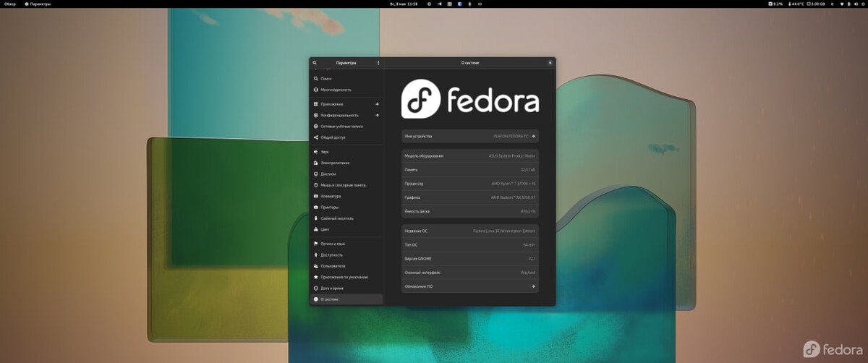Click the Память 32,0 ГиБ row
This screenshot has width=868, height=363.
coord(470,170)
